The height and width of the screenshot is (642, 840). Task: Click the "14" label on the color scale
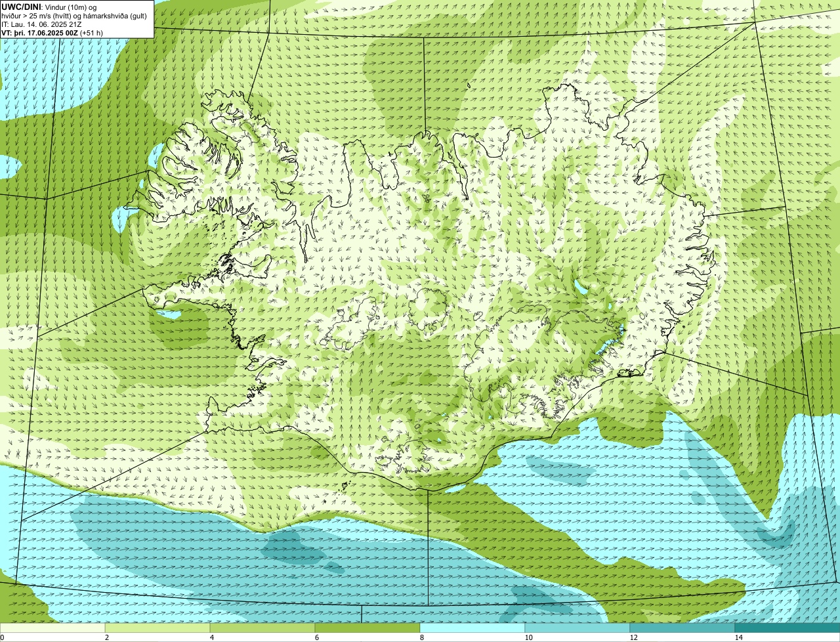pos(738,637)
